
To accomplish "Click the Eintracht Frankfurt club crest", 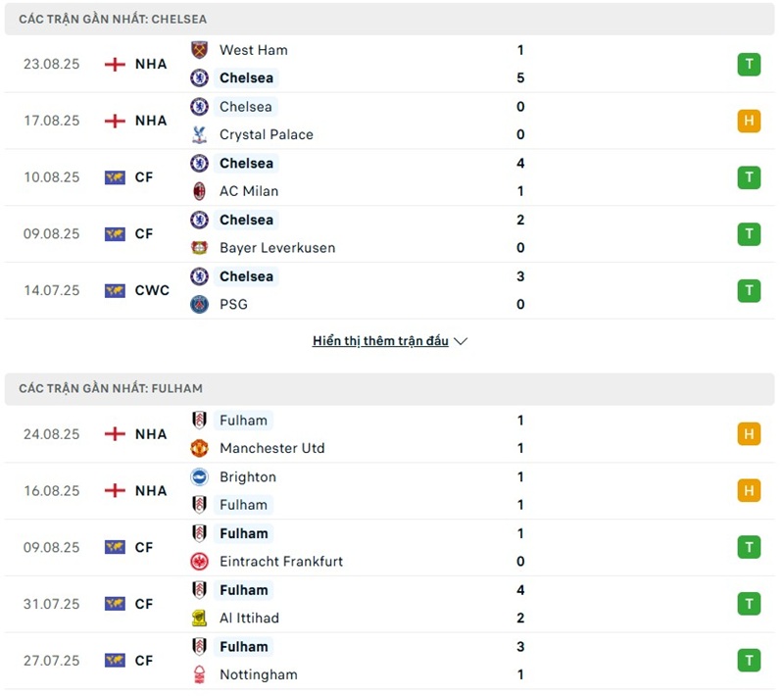I will pos(200,562).
